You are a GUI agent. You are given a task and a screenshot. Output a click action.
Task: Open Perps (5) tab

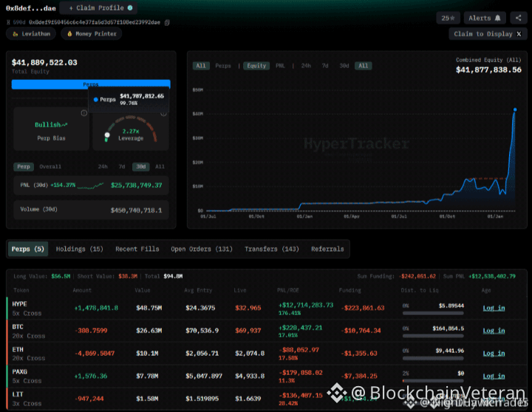pos(28,249)
